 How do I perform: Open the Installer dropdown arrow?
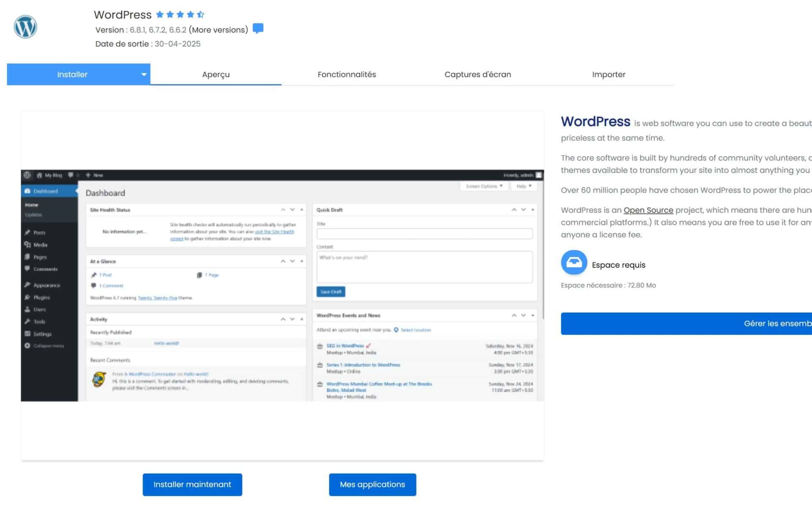(144, 74)
